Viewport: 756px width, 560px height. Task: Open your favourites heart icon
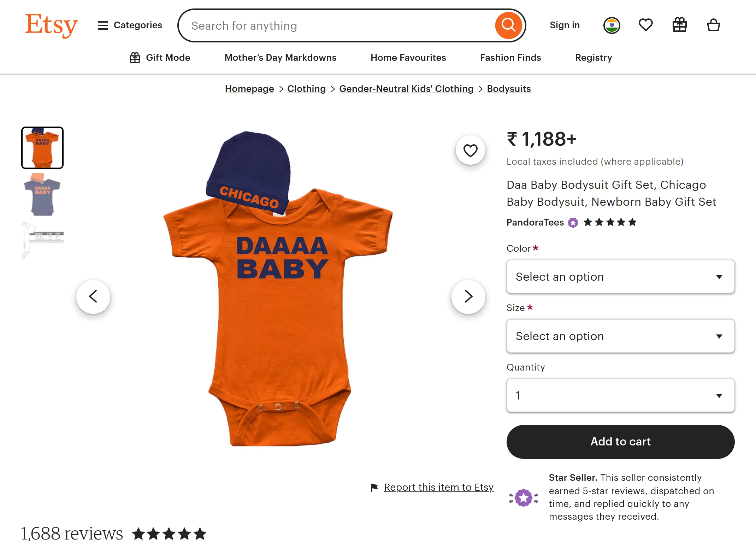coord(646,25)
